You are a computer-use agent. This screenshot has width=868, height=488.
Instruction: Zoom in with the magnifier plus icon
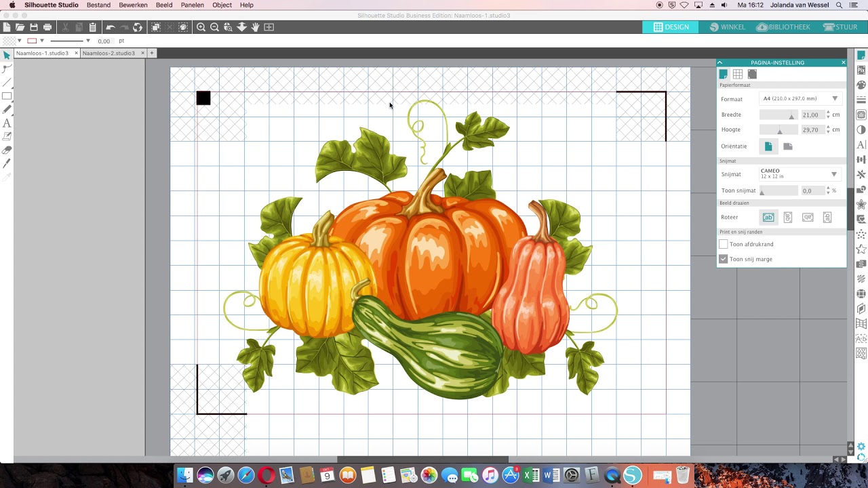point(201,27)
